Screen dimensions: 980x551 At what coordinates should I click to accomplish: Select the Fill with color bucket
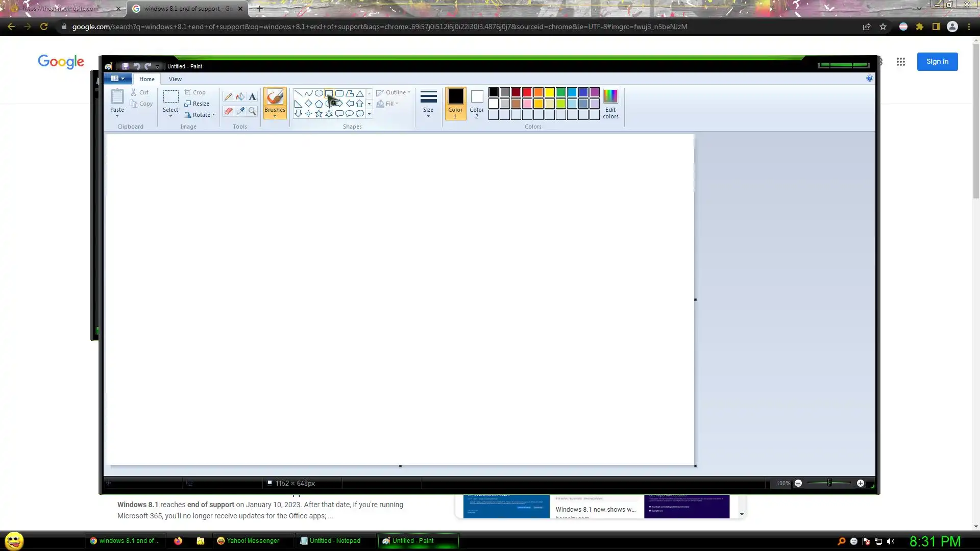pos(240,96)
